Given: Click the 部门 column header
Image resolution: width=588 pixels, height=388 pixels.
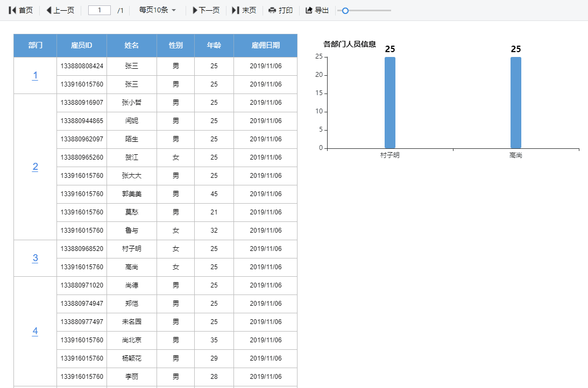Looking at the screenshot, I should pos(36,45).
